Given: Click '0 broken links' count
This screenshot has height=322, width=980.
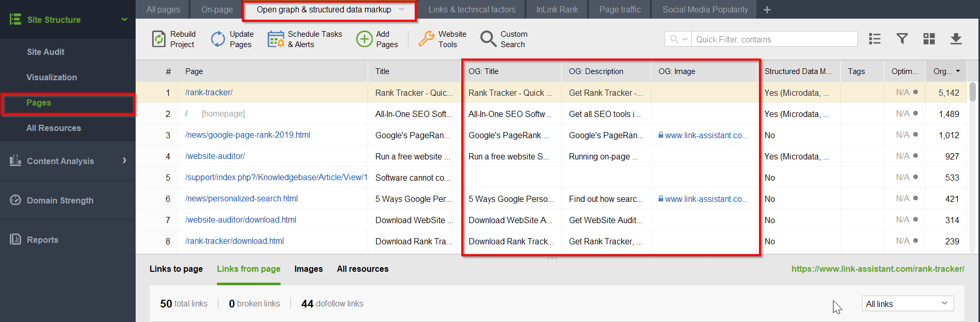Looking at the screenshot, I should pos(254,304).
